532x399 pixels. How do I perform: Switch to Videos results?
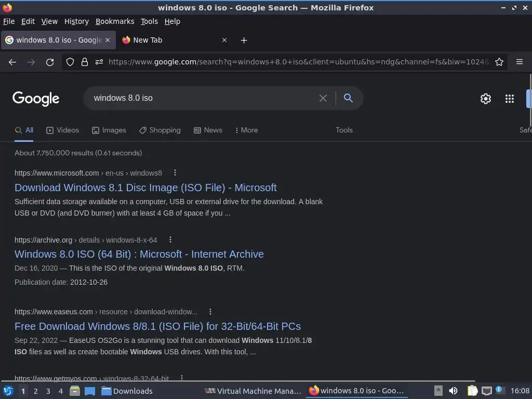click(x=63, y=130)
